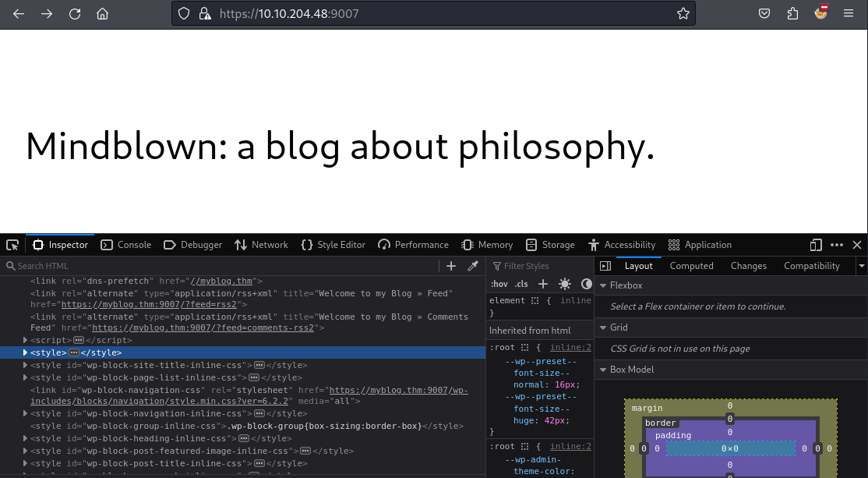Select the eyedropper color picker icon

[x=473, y=266]
